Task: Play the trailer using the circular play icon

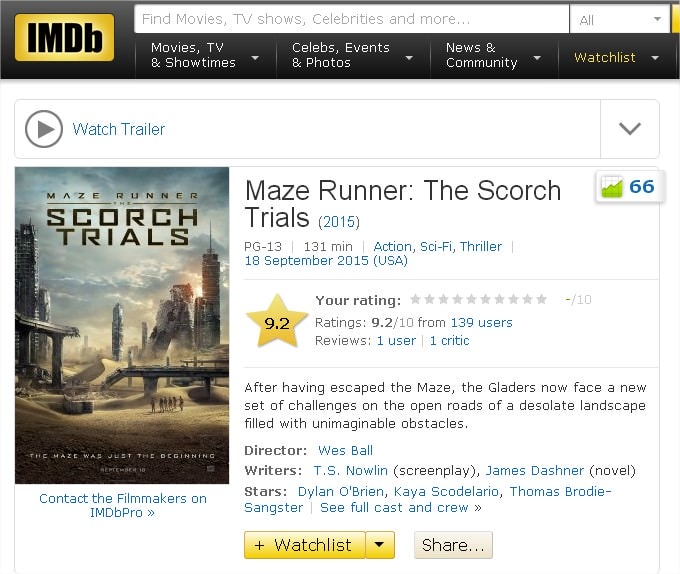Action: pyautogui.click(x=44, y=129)
